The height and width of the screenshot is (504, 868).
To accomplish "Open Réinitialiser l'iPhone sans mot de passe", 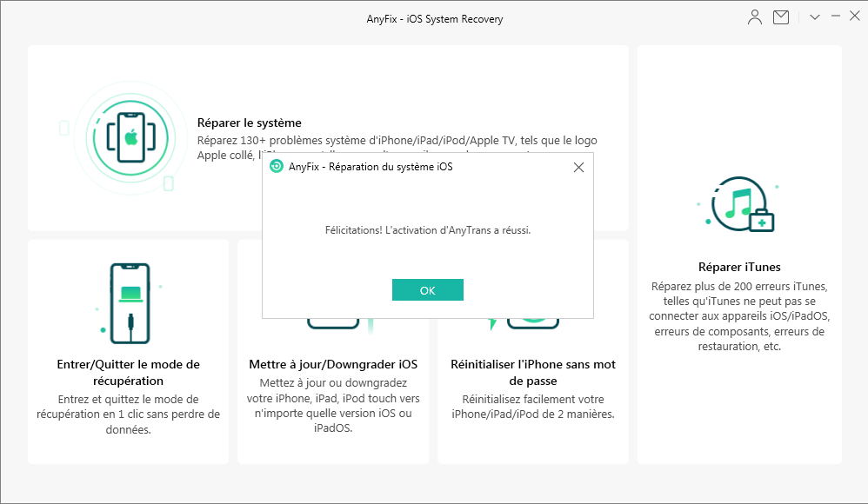I will [533, 372].
